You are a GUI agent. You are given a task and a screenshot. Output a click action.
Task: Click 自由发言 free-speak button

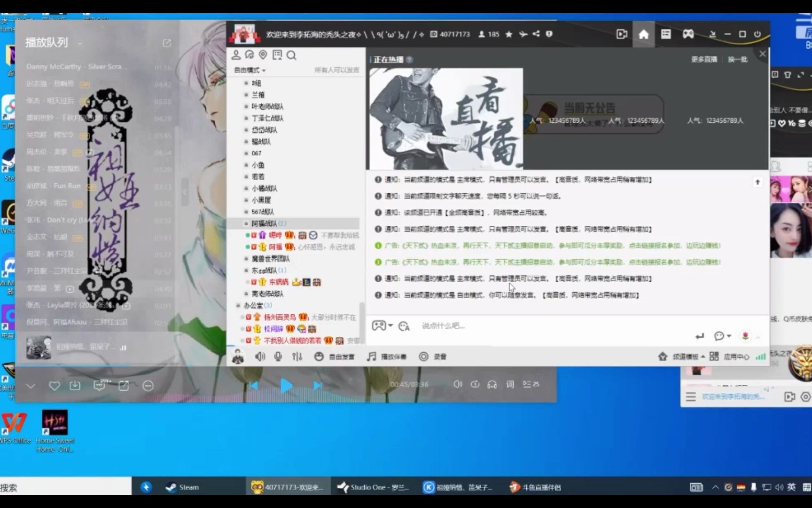pyautogui.click(x=334, y=357)
